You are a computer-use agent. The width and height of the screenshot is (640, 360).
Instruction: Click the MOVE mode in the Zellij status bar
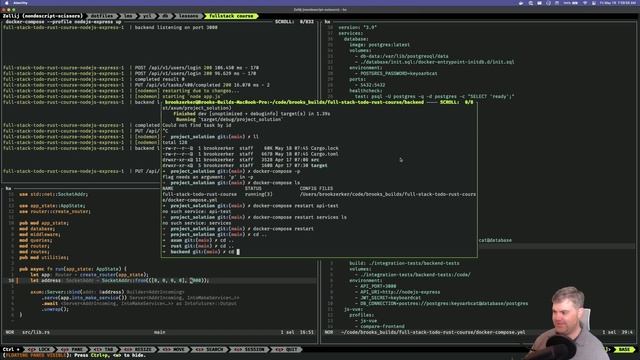pos(173,349)
